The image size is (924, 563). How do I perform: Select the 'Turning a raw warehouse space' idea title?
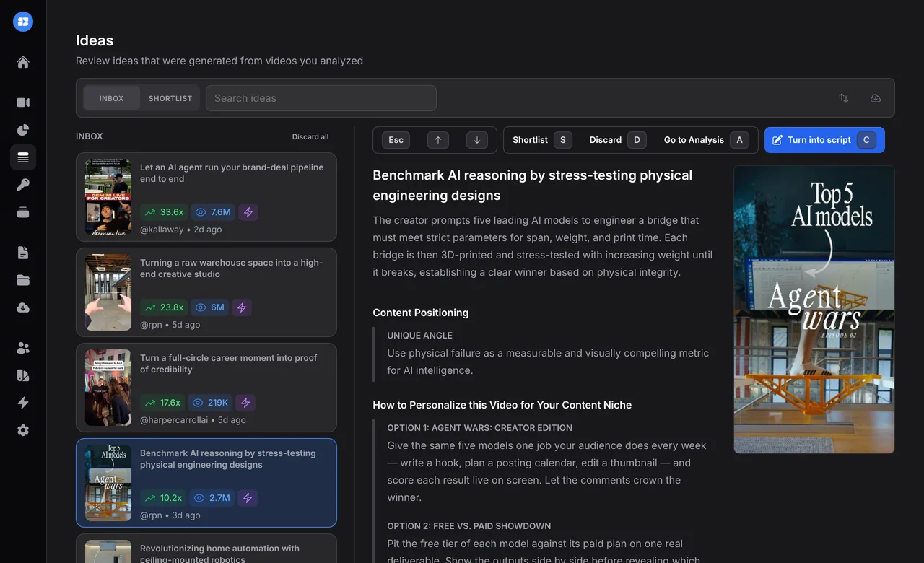pos(231,269)
